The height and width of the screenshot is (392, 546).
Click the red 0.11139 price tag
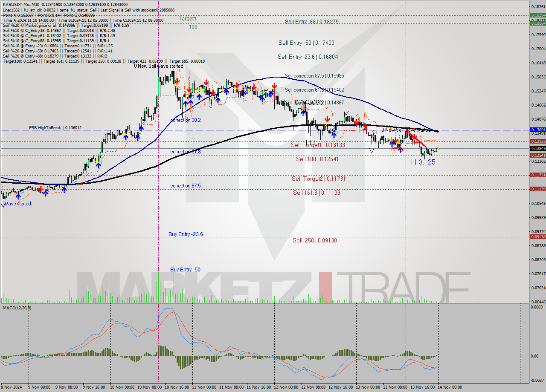[x=537, y=189]
